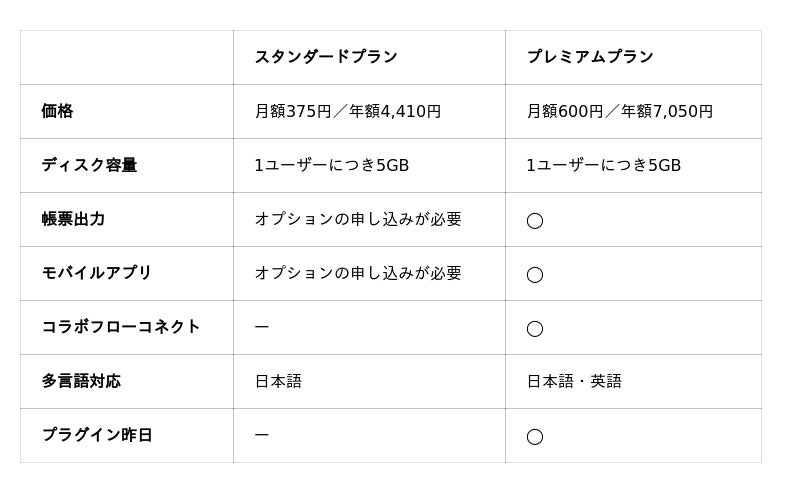The image size is (800, 493).
Task: Click the 多言語対応 row label
Action: (x=81, y=381)
